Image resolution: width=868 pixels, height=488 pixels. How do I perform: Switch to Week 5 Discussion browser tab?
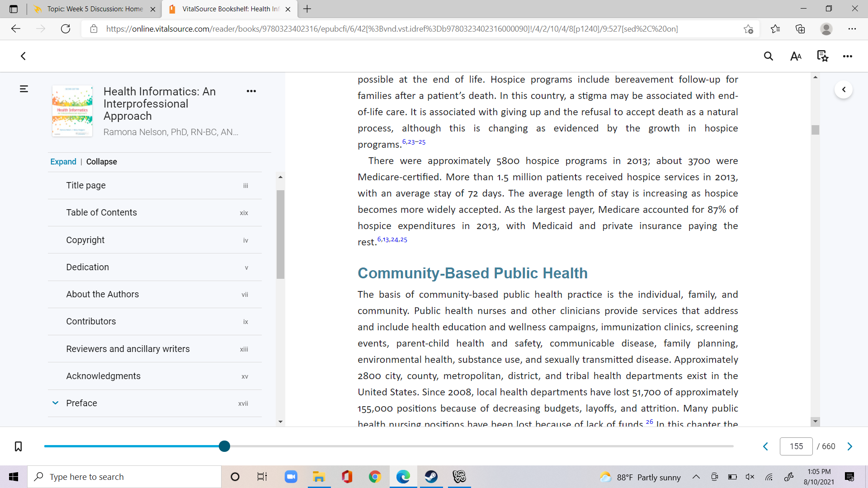pyautogui.click(x=95, y=9)
